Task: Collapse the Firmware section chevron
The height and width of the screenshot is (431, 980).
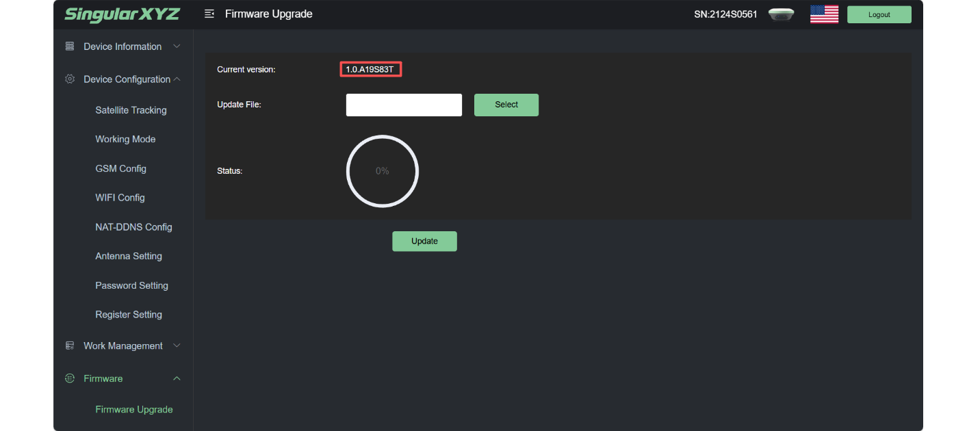Action: pyautogui.click(x=177, y=378)
